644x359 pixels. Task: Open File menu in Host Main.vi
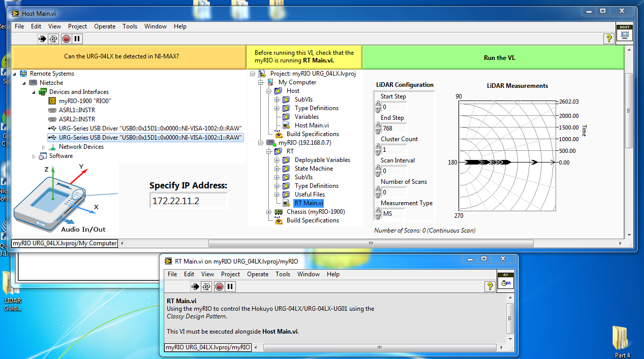pos(19,26)
